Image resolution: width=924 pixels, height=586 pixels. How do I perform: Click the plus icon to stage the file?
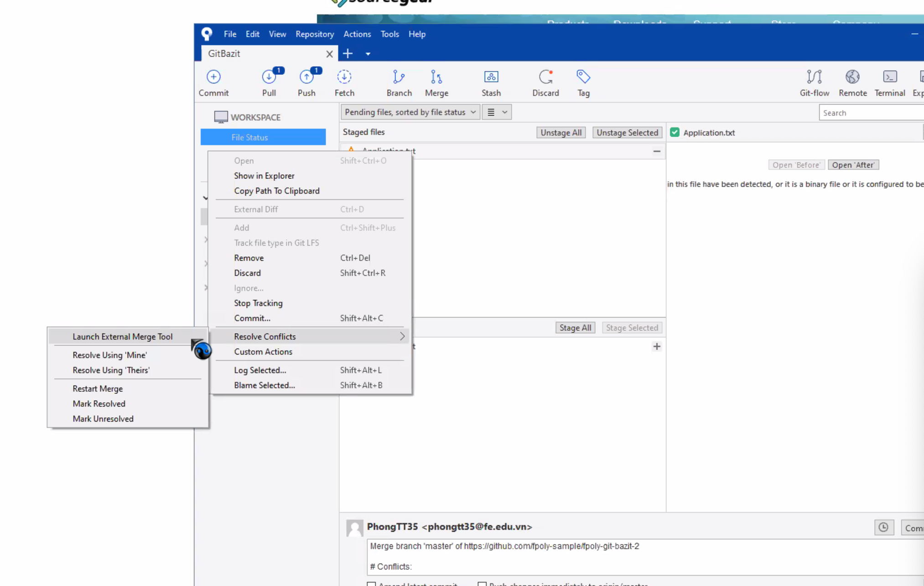point(657,346)
